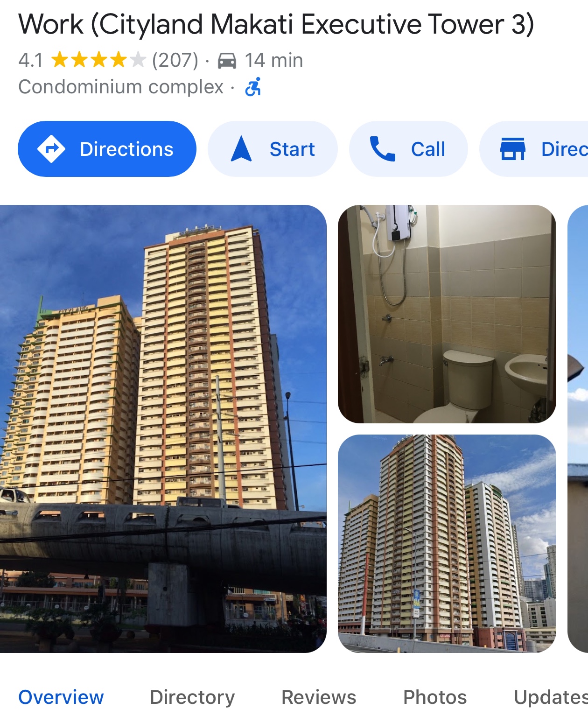Open the Photos tab
This screenshot has height=723, width=588.
click(435, 697)
